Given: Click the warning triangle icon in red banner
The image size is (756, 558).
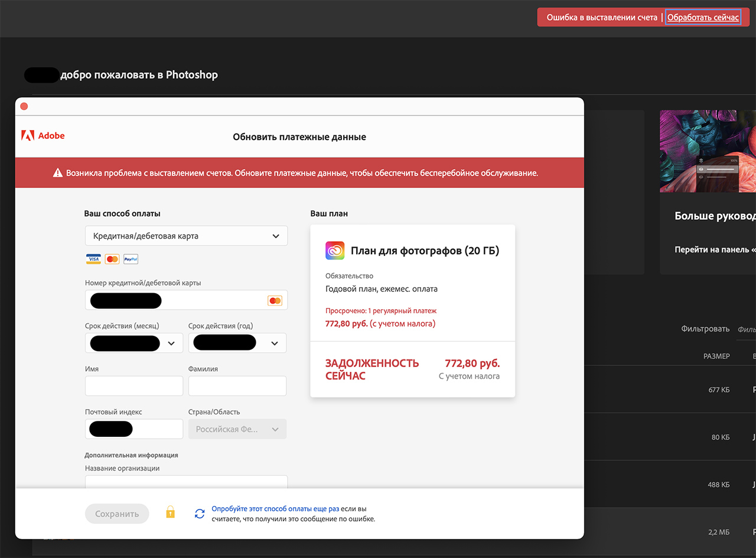Looking at the screenshot, I should point(57,173).
